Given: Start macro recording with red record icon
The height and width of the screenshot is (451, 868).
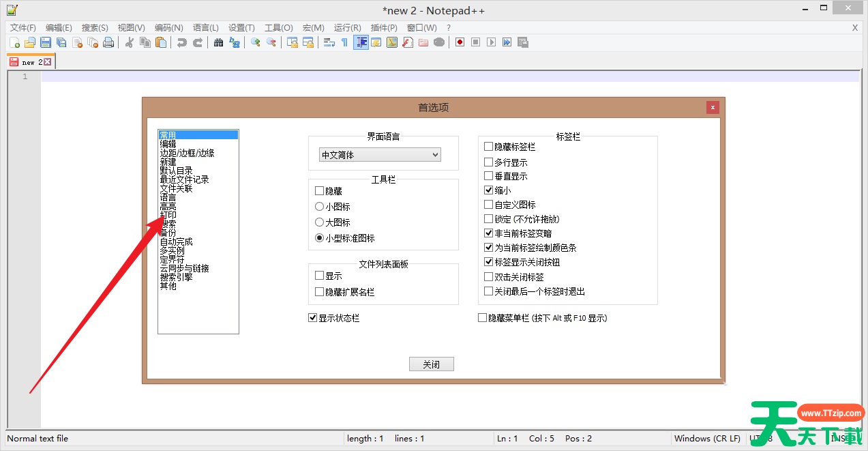Looking at the screenshot, I should tap(460, 42).
